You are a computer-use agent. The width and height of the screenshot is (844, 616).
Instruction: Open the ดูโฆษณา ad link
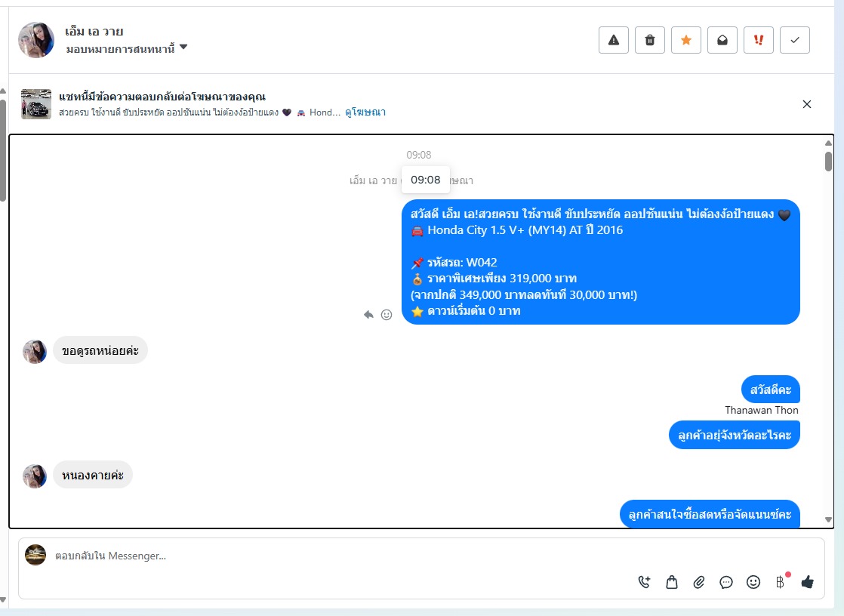tap(365, 112)
